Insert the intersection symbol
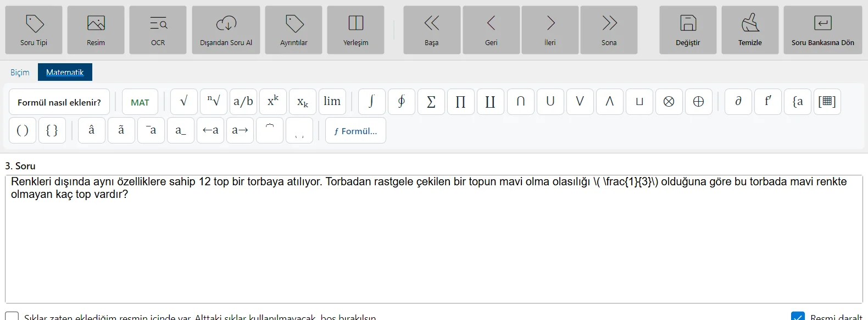 [521, 102]
